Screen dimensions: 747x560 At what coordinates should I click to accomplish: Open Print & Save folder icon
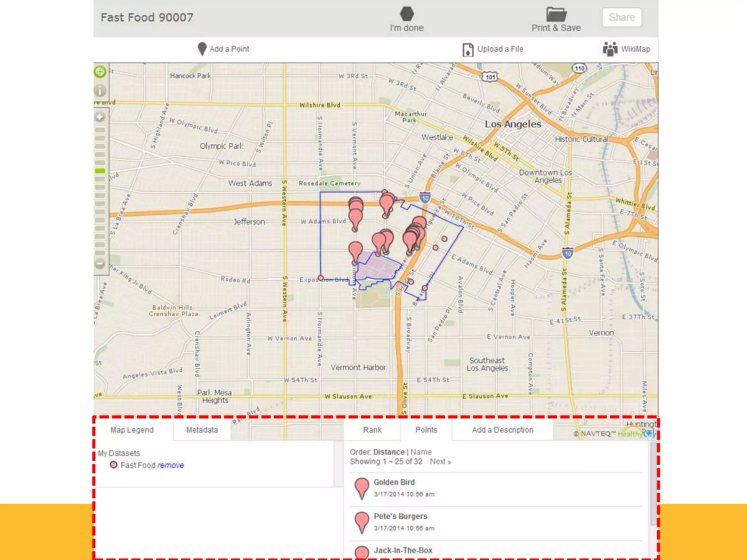tap(556, 15)
